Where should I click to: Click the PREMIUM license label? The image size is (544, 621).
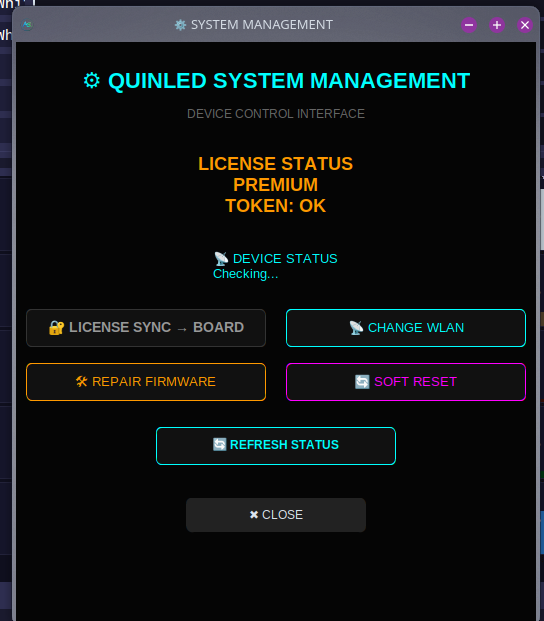pyautogui.click(x=276, y=185)
